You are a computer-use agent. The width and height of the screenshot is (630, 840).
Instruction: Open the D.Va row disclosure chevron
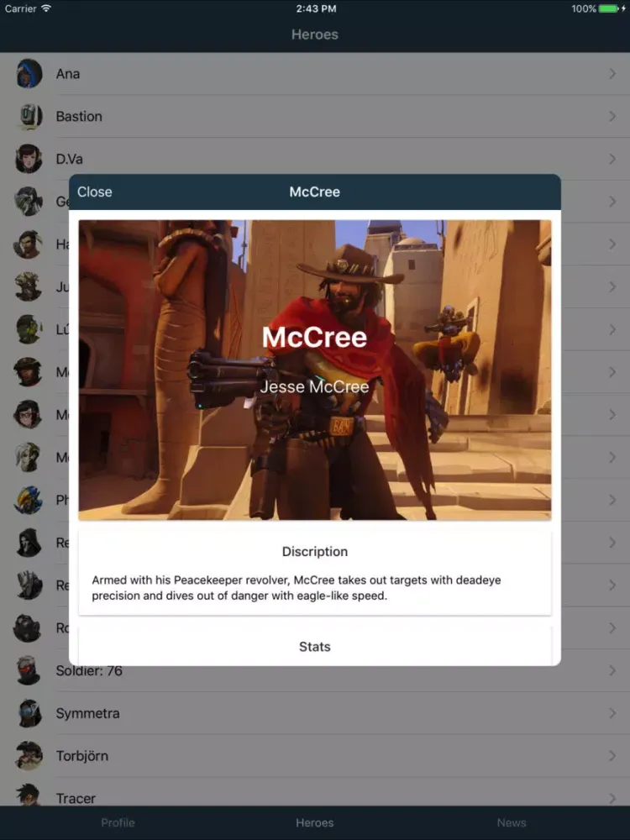click(x=612, y=159)
